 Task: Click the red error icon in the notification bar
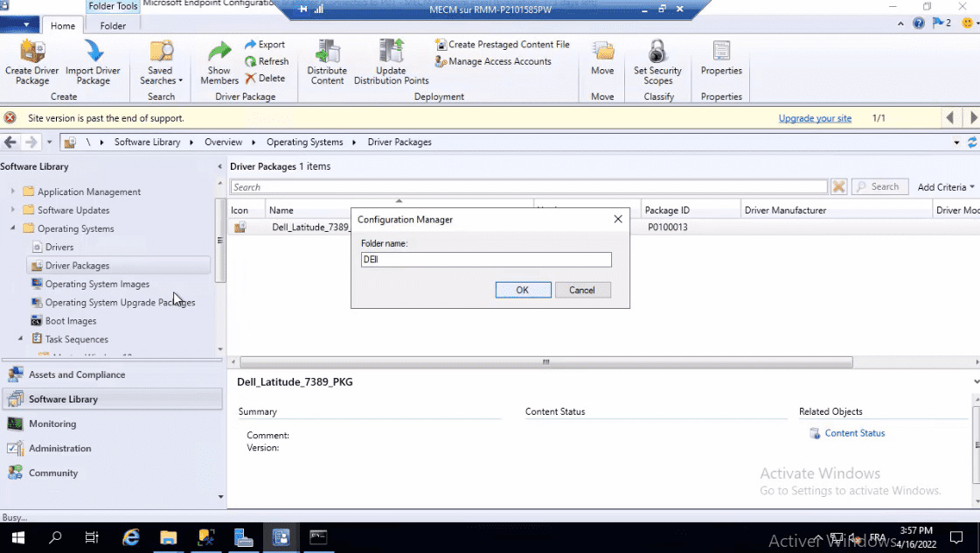(x=10, y=117)
